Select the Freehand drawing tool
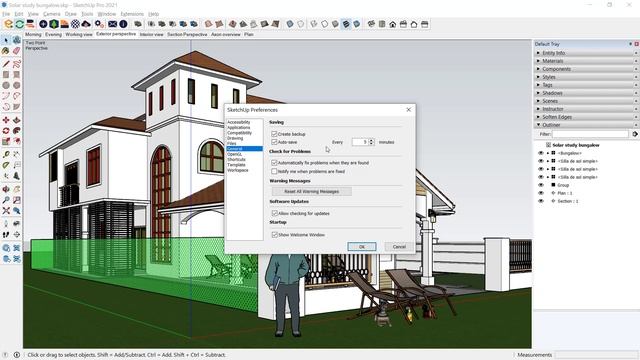The height and width of the screenshot is (360, 640). coord(16,64)
